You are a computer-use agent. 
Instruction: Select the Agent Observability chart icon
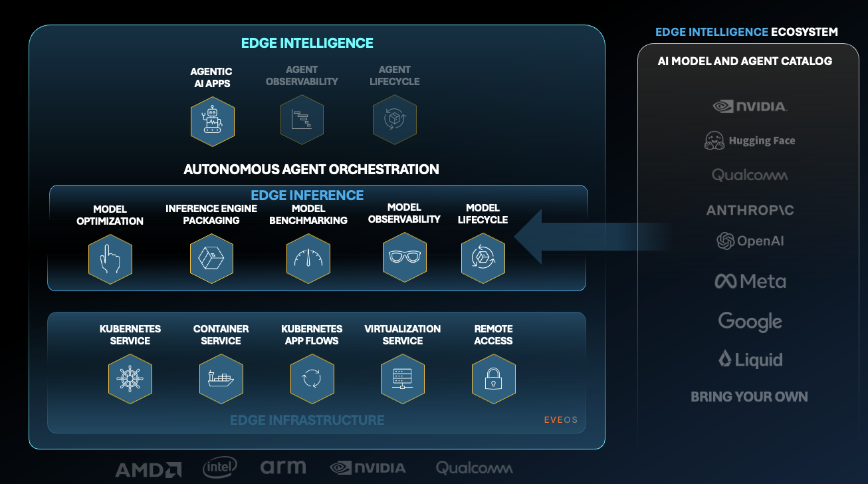pos(302,120)
